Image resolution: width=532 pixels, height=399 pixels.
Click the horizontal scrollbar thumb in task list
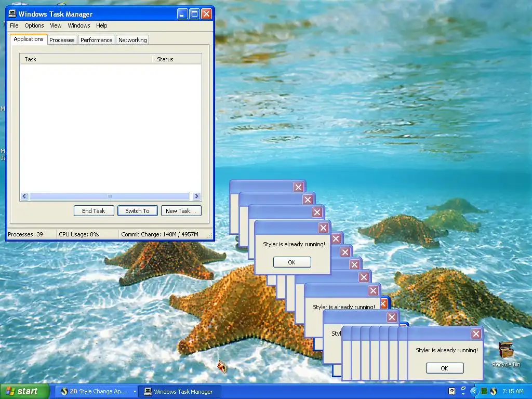[109, 196]
